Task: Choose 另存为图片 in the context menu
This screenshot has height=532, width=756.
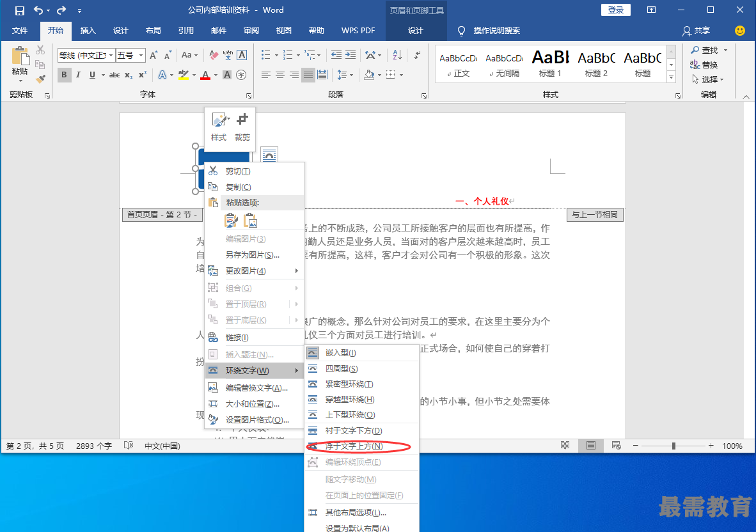Action: point(255,255)
